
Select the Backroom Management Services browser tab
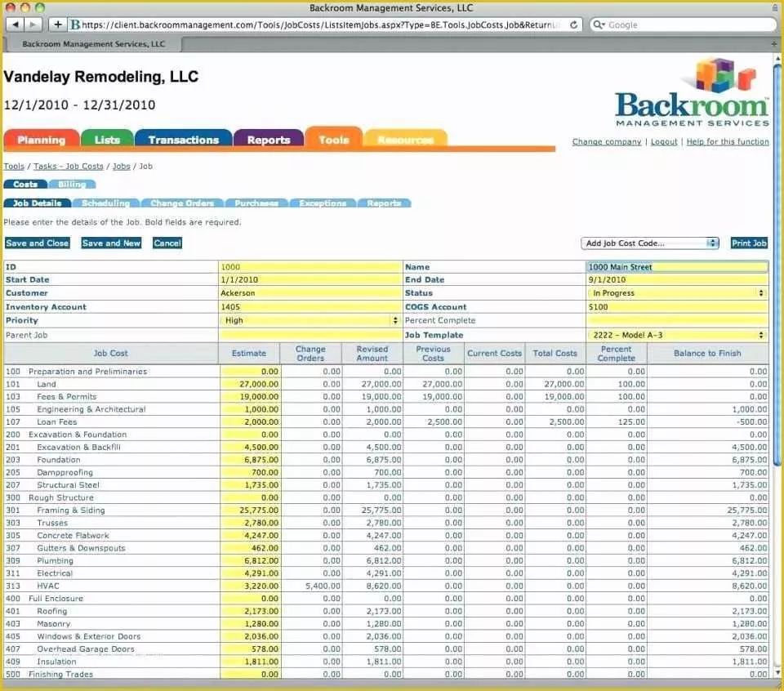[93, 44]
